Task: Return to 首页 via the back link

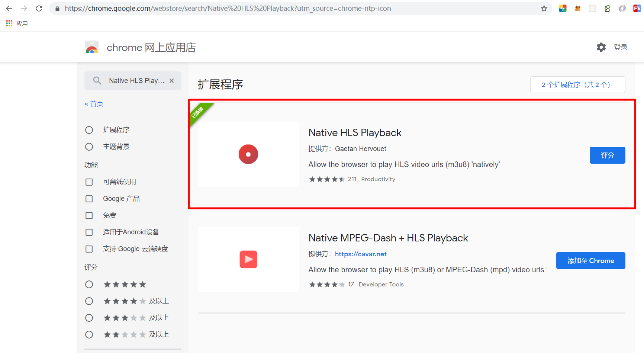Action: (x=94, y=104)
